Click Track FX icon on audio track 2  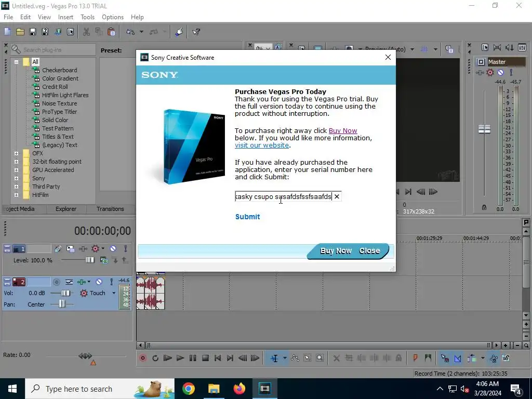click(82, 282)
